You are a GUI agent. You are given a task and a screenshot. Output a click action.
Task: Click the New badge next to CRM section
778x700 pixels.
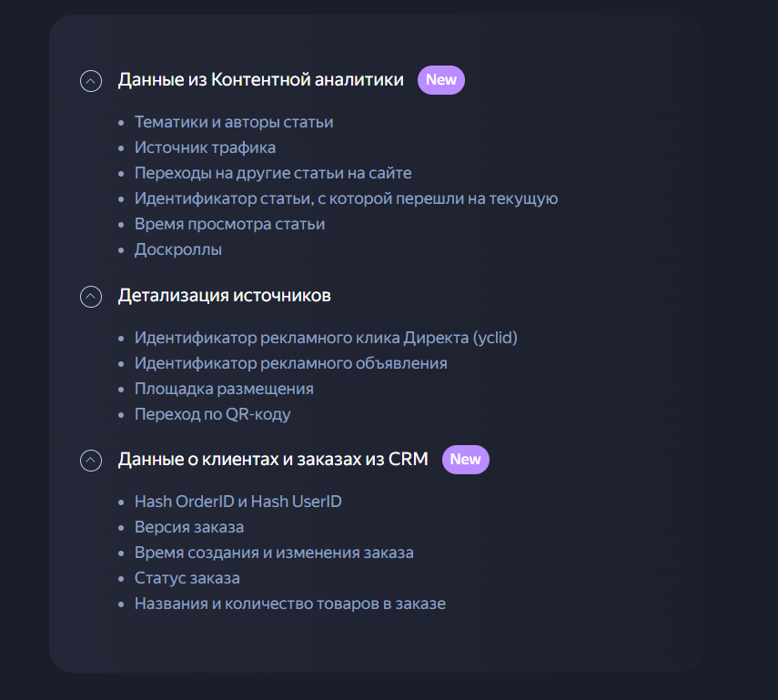click(465, 460)
